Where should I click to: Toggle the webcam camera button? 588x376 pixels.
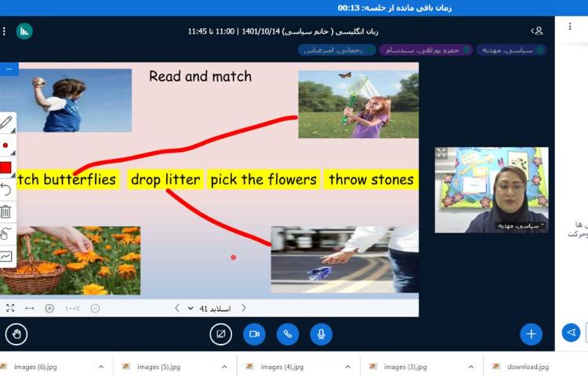pos(254,334)
